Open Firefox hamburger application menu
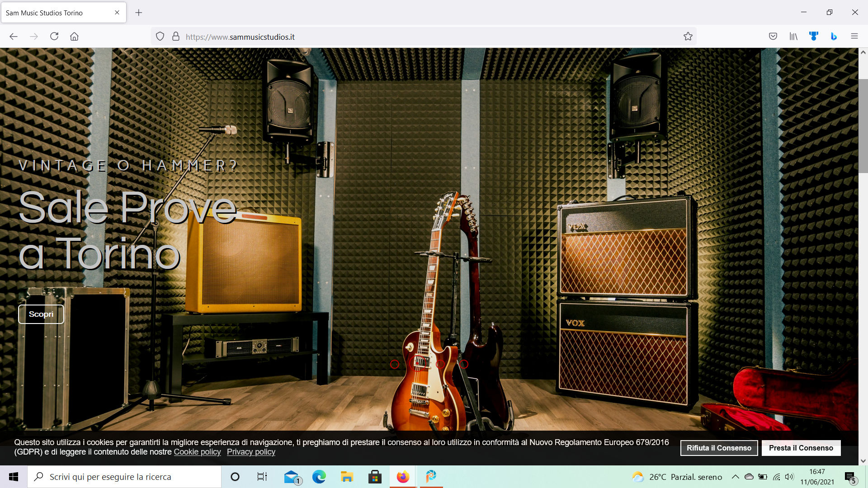The image size is (868, 488). tap(854, 37)
